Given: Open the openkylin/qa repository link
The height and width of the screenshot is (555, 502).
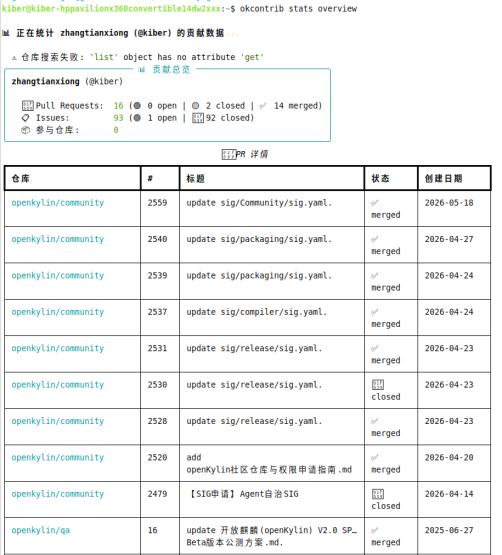Looking at the screenshot, I should point(41,530).
